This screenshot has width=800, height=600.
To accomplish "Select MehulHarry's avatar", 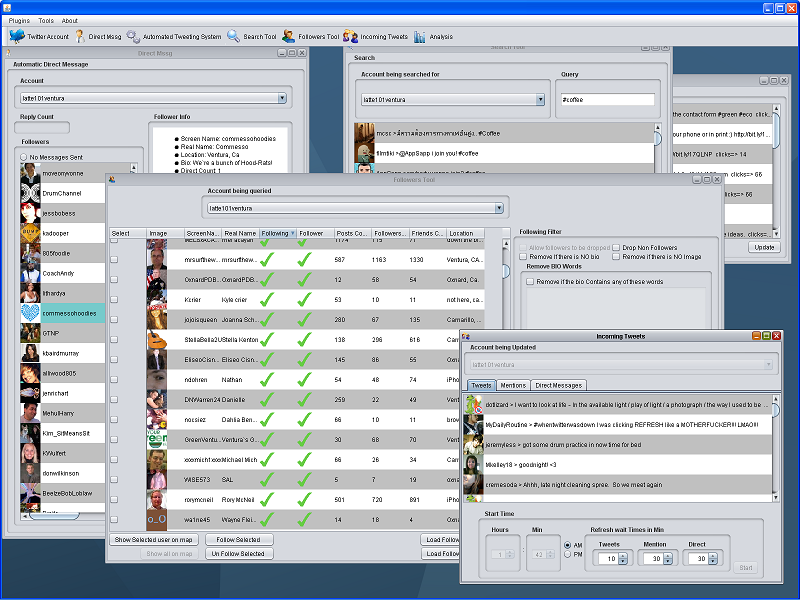I will coord(30,413).
